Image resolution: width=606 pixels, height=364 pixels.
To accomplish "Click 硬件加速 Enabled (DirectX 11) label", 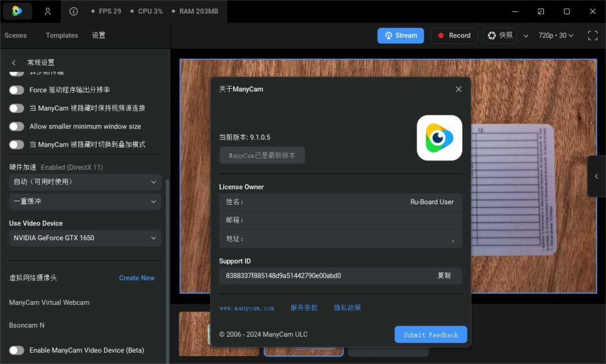I will tap(56, 167).
